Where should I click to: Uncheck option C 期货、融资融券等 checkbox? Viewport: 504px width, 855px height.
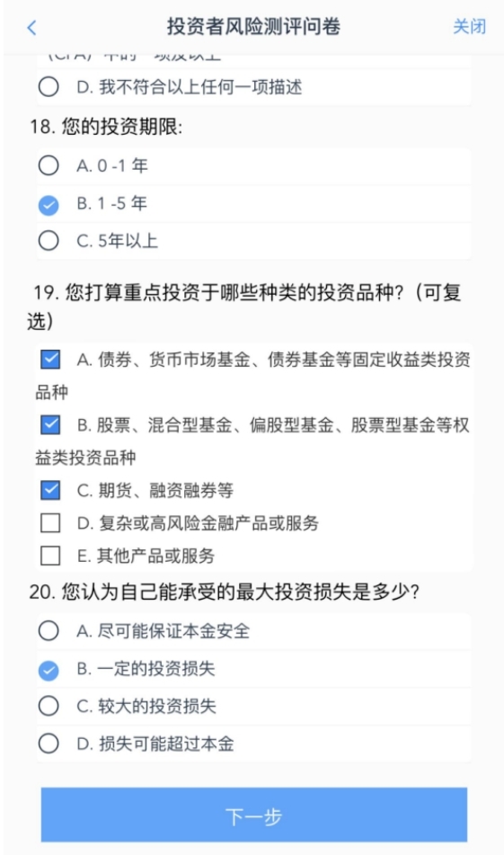(50, 490)
